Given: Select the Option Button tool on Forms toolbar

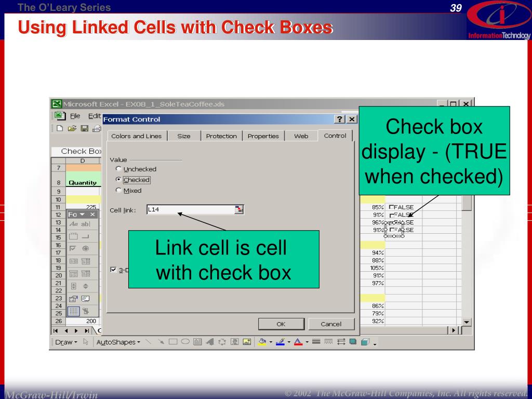Looking at the screenshot, I should click(x=86, y=249).
